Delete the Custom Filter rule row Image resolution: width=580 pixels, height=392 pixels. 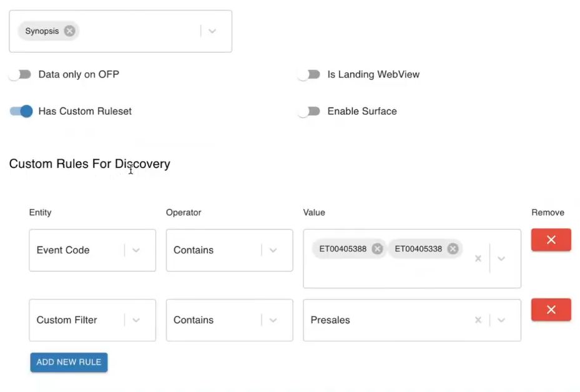pyautogui.click(x=551, y=310)
